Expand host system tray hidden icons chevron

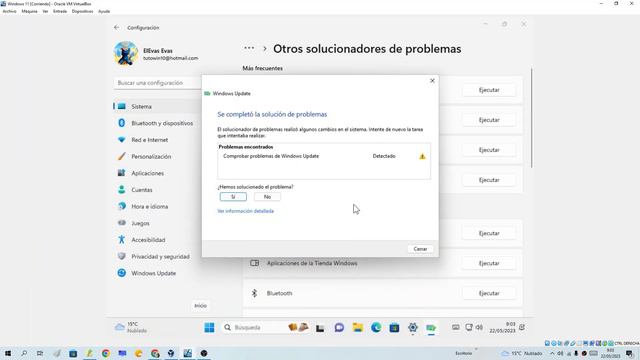pos(552,353)
